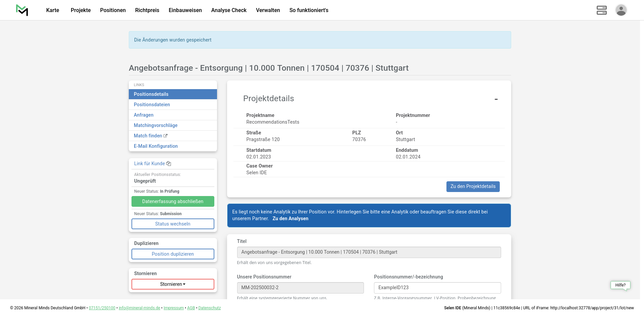Click Position duplizieren button
Screen dimensions: 644x316
(173, 254)
